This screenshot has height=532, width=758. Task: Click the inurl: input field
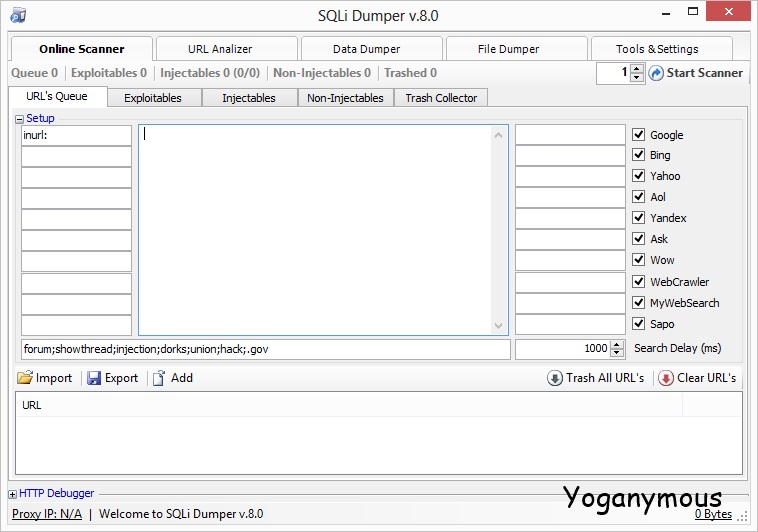(76, 135)
